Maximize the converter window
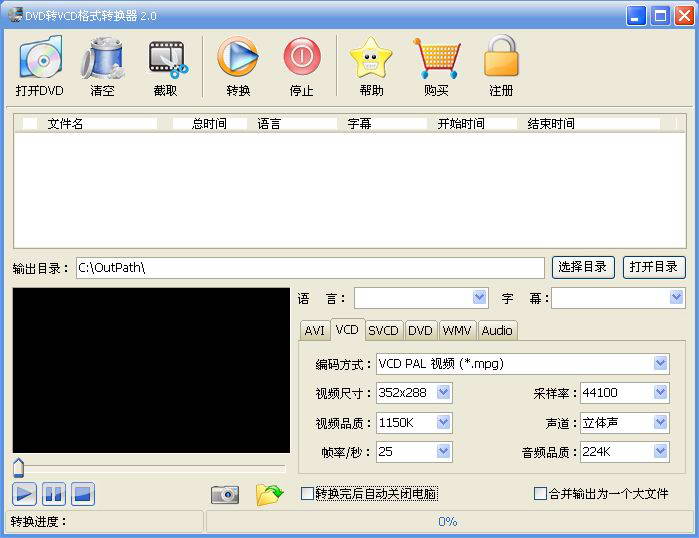The image size is (699, 538). click(660, 16)
